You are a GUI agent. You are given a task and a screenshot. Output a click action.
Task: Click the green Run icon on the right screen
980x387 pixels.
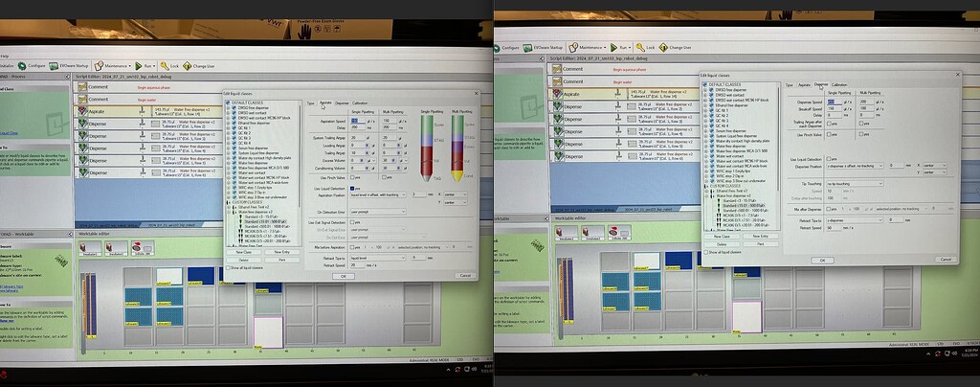click(x=615, y=46)
